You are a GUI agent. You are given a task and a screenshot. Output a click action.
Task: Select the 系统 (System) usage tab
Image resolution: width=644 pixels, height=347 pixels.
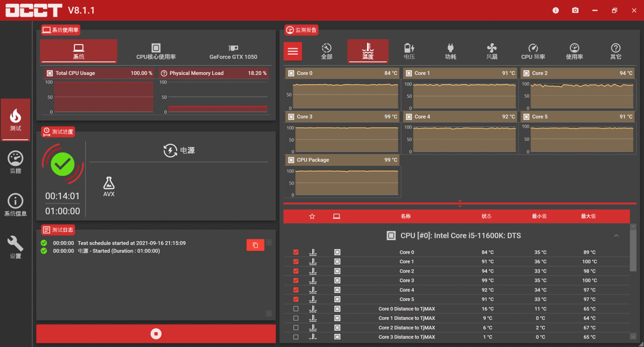tap(79, 51)
